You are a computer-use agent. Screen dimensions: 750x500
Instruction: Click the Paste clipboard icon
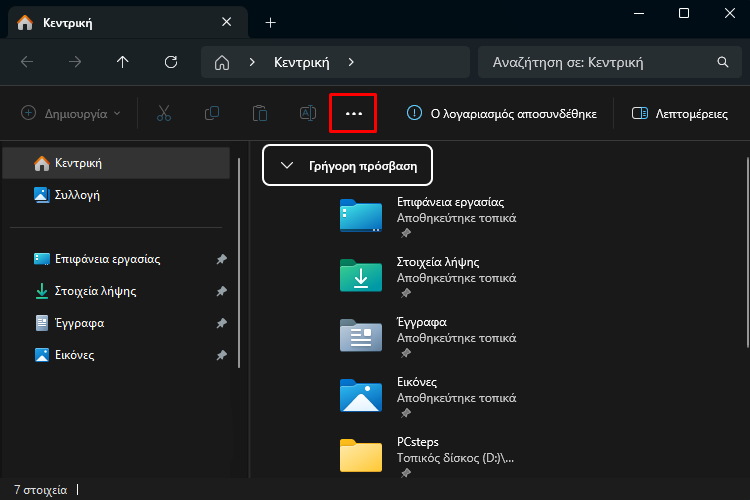pyautogui.click(x=260, y=113)
